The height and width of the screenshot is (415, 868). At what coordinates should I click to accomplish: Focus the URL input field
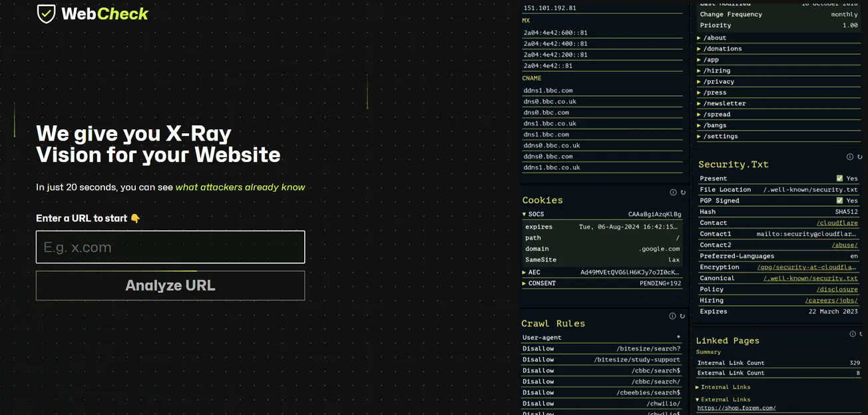click(170, 247)
